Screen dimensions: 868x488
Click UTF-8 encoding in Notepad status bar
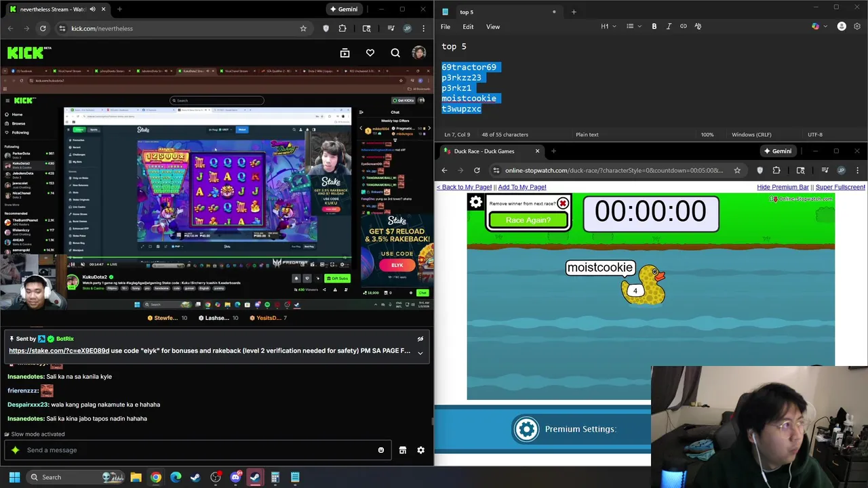(815, 134)
